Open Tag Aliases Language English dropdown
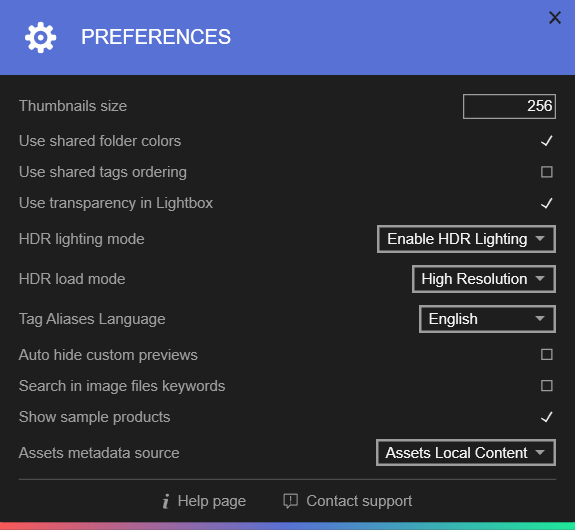575x530 pixels. click(487, 319)
